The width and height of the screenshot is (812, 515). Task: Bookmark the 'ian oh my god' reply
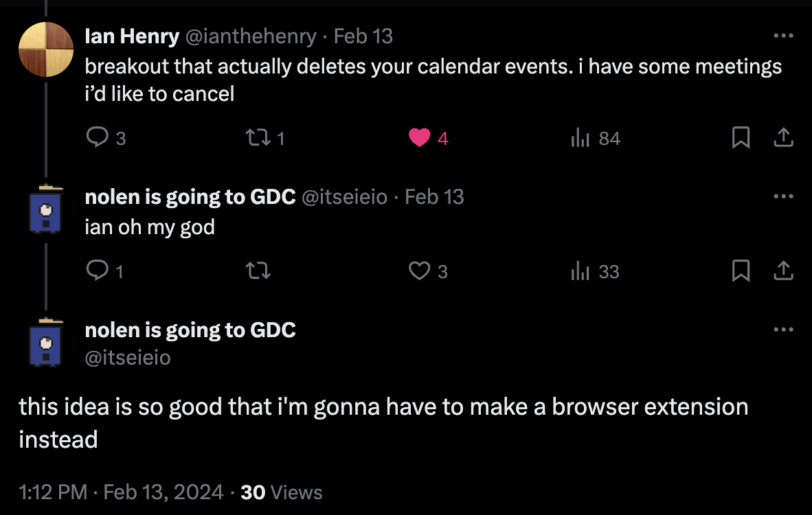[x=741, y=271]
